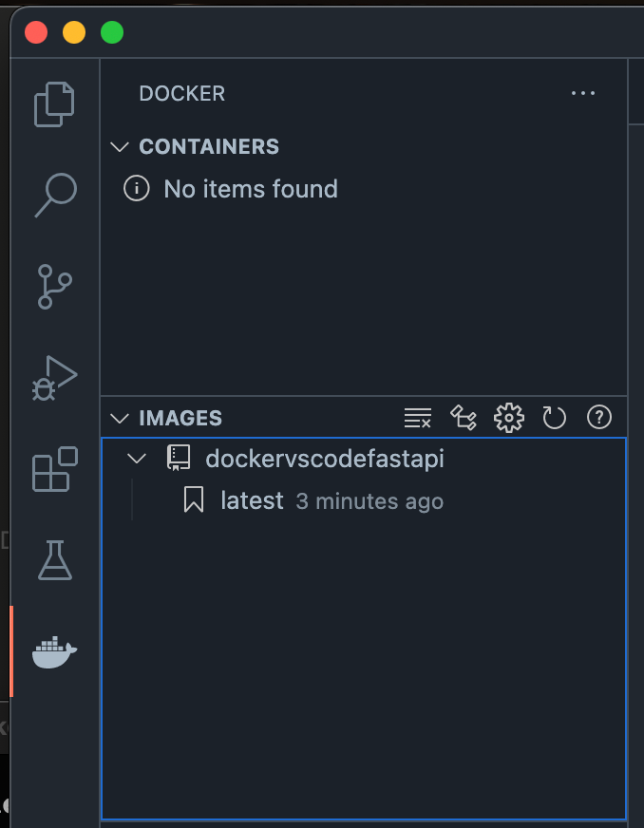Screen dimensions: 644x828
Task: Open Images help question-mark icon
Action: 599,417
